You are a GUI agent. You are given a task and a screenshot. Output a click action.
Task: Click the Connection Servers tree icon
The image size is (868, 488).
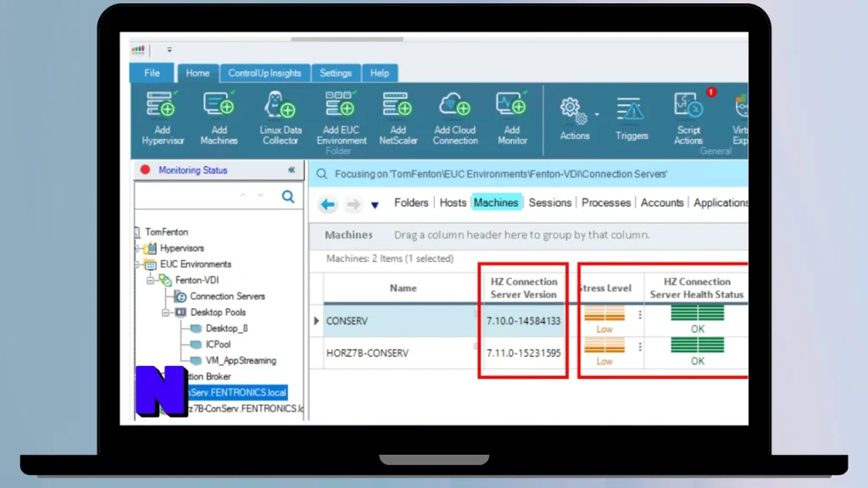181,297
